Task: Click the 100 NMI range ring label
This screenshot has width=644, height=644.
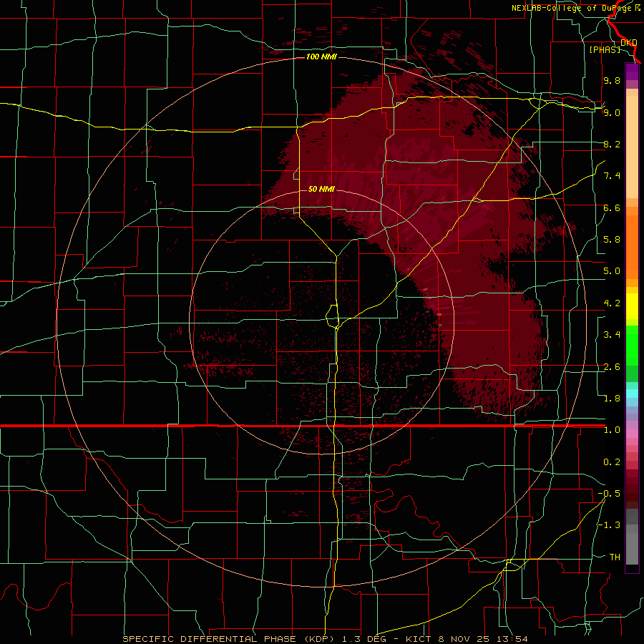Action: pos(321,57)
